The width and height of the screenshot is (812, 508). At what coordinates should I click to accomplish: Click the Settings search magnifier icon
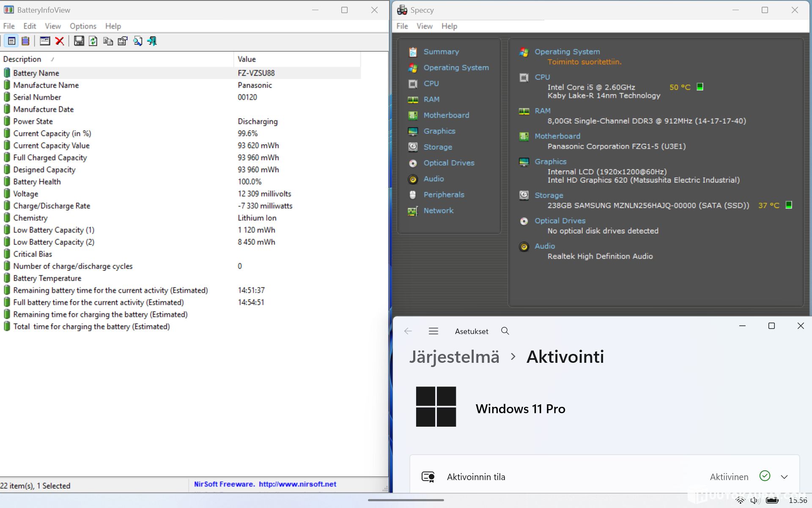pyautogui.click(x=505, y=331)
